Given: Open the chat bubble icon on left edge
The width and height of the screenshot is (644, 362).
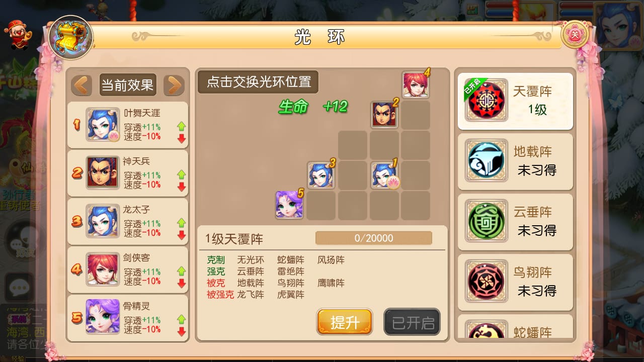Looking at the screenshot, I should (x=19, y=288).
